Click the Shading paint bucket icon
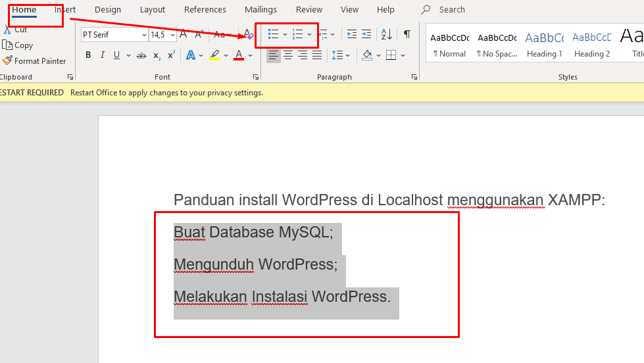 point(367,55)
